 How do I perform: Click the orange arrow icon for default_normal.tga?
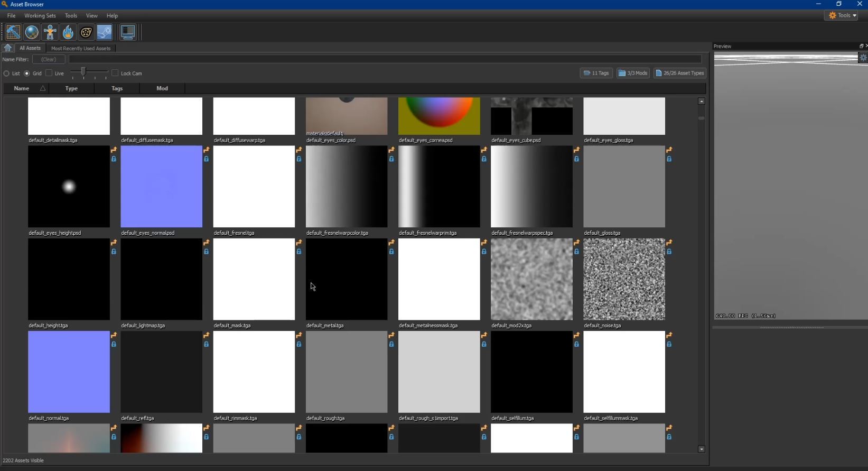[x=114, y=335]
